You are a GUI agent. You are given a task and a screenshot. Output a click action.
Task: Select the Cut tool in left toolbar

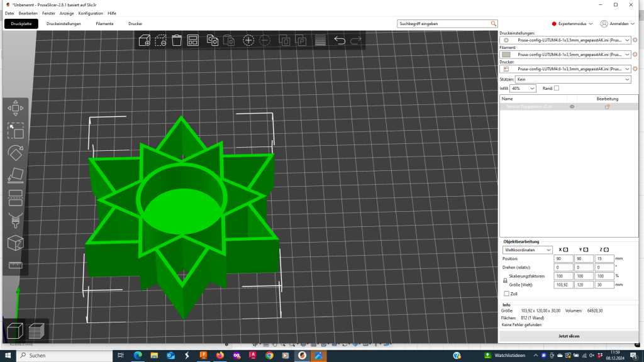(x=16, y=197)
